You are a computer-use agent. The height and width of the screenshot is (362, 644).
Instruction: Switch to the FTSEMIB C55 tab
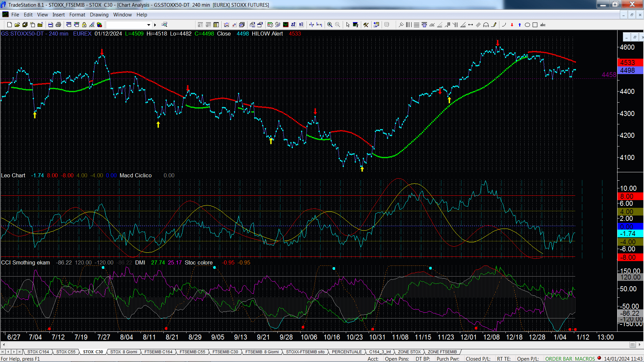pyautogui.click(x=192, y=352)
